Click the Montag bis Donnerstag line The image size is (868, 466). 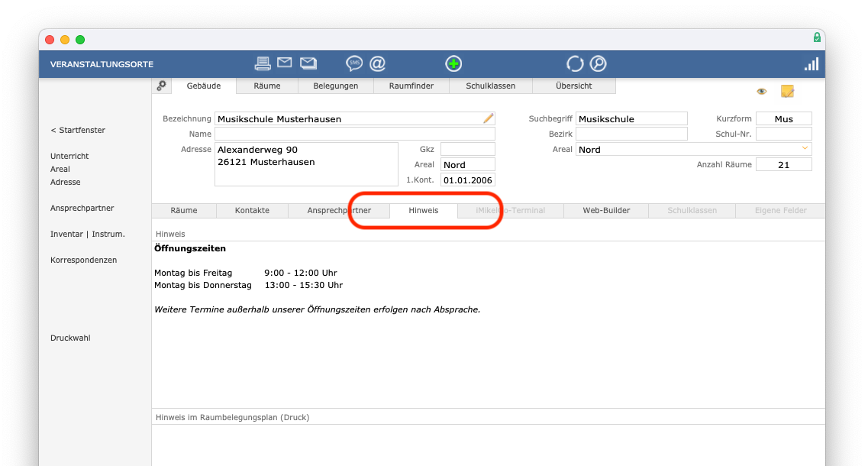(249, 285)
